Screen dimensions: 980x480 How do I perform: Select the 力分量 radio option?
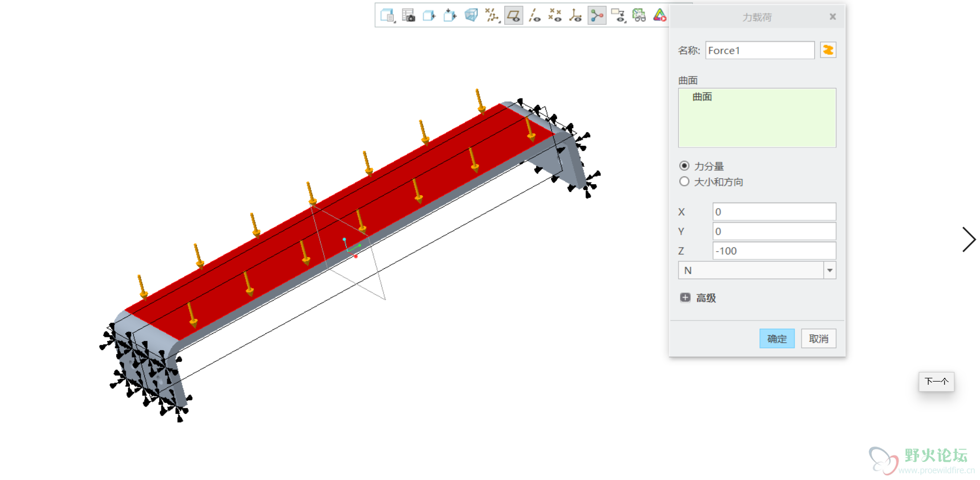click(684, 166)
